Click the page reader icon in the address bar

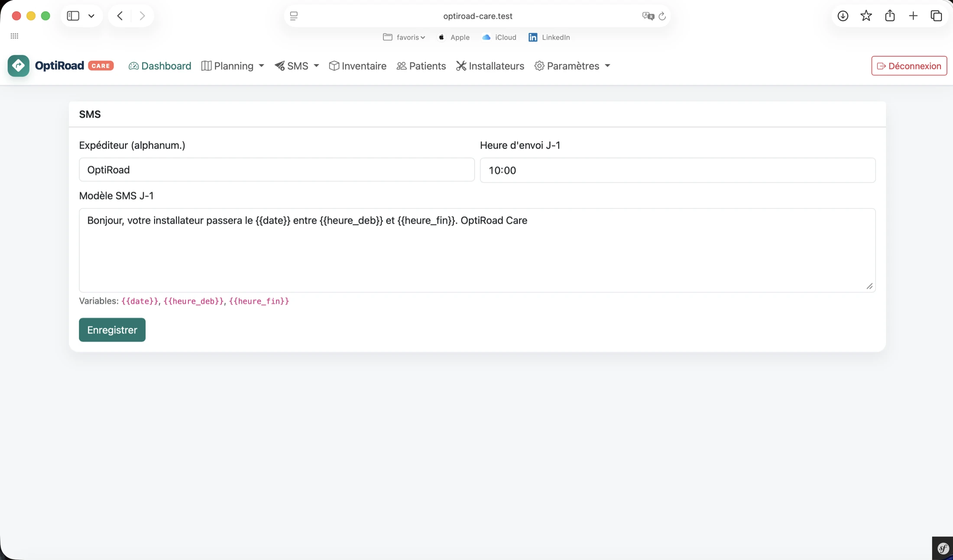pos(294,16)
